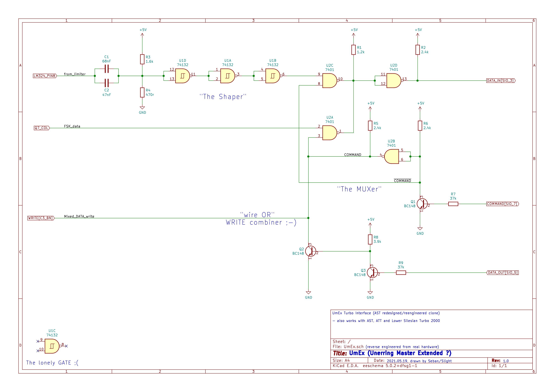Select the unused U1C 74132 gate

click(52, 346)
